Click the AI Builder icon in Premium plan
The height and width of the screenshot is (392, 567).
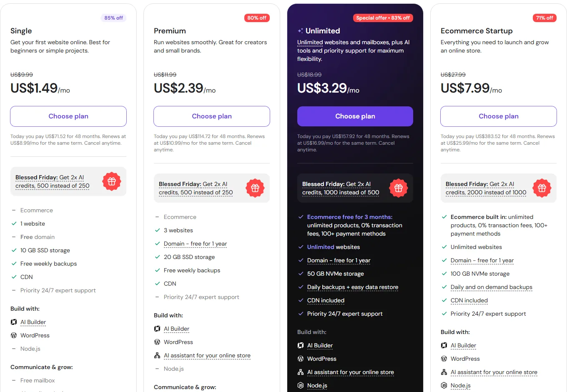157,329
